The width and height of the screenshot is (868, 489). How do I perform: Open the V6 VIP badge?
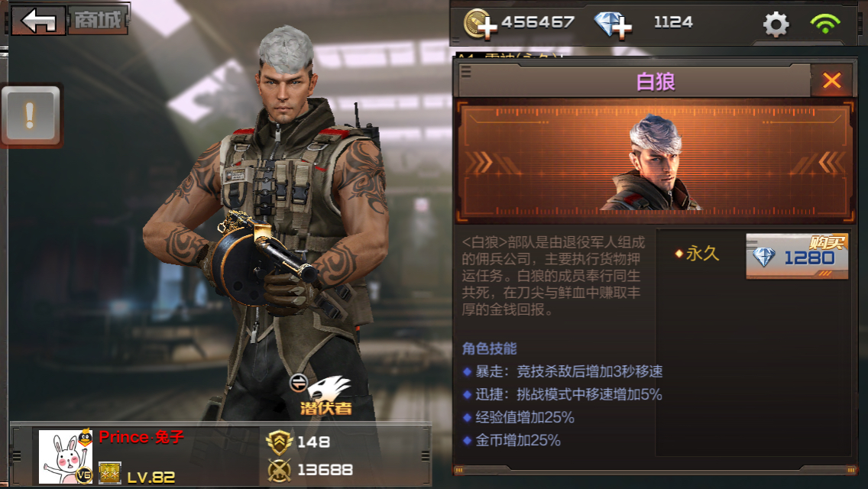(83, 474)
